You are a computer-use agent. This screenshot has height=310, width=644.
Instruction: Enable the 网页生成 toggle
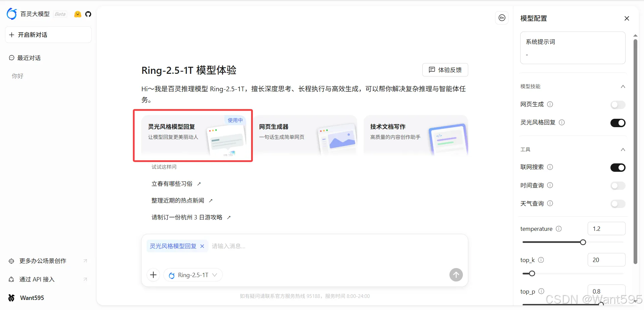pyautogui.click(x=618, y=104)
